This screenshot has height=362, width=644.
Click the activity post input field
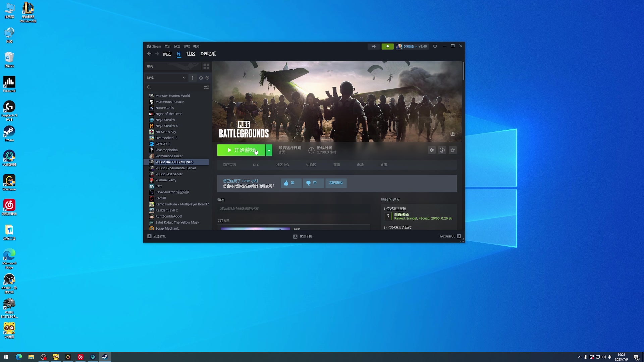point(294,209)
